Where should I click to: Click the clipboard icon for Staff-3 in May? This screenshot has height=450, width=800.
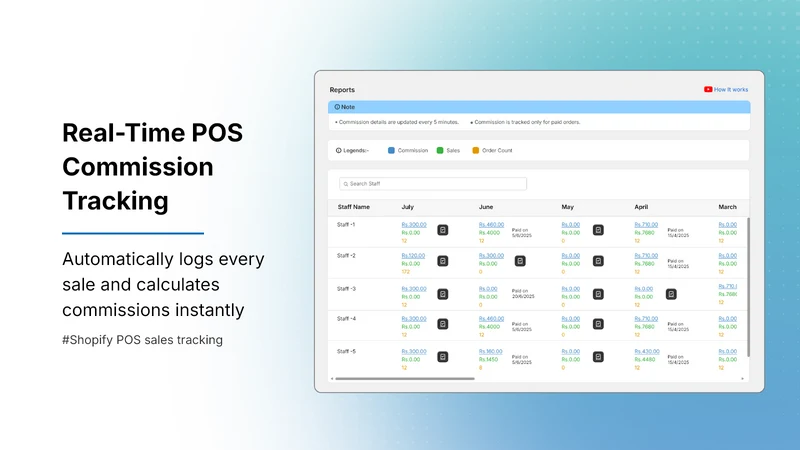coord(598,294)
